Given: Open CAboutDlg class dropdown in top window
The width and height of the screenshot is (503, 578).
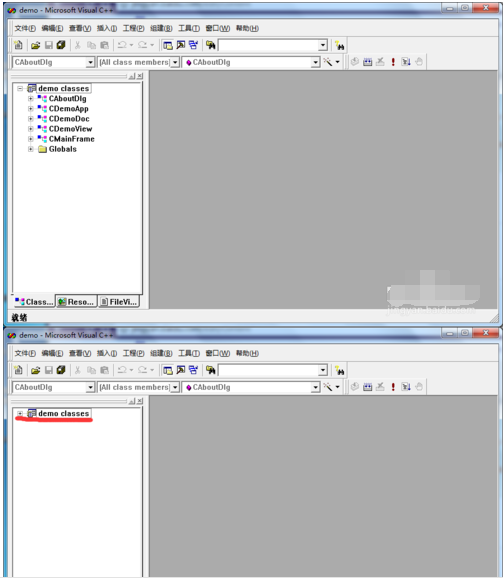Looking at the screenshot, I should click(90, 62).
